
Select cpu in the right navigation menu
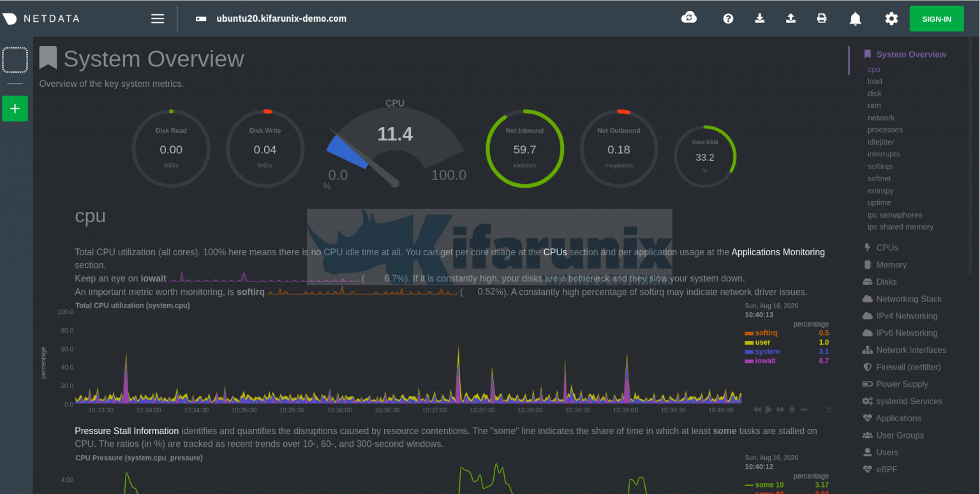(873, 69)
